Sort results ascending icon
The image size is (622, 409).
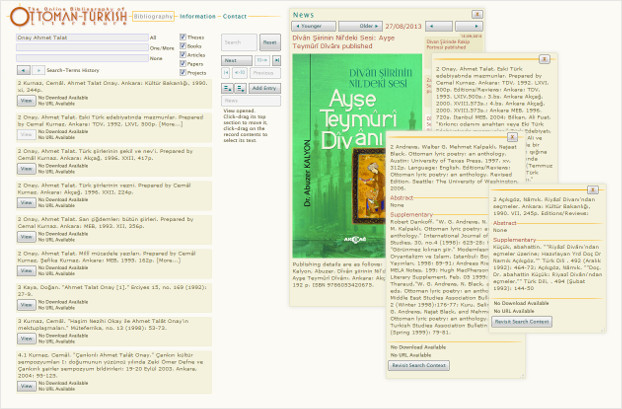tap(227, 88)
